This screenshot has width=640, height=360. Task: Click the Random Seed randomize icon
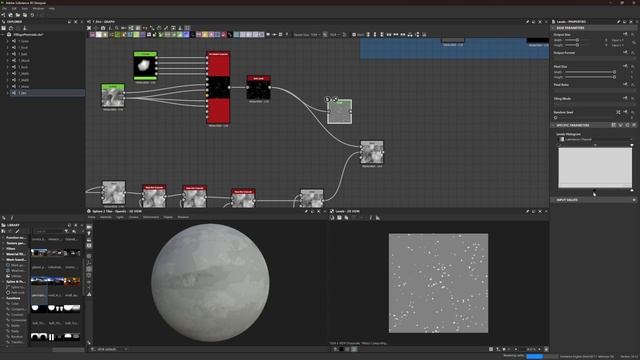[x=618, y=112]
